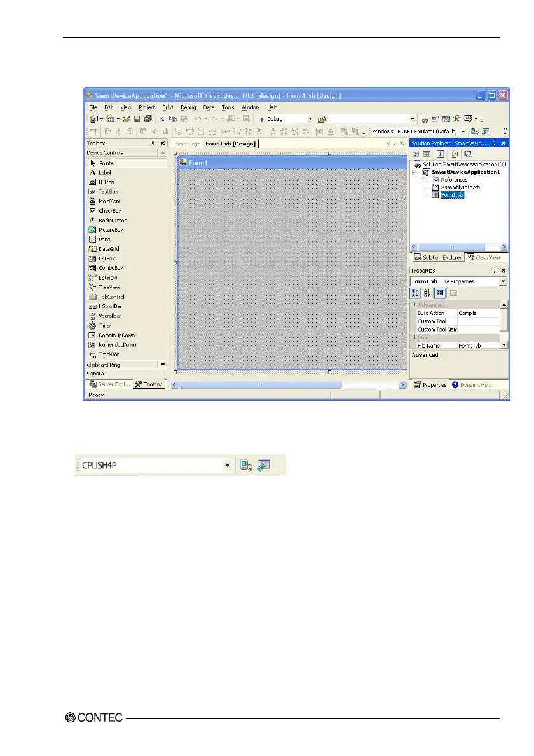The width and height of the screenshot is (534, 756).
Task: Click the Save toolbar icon
Action: [x=137, y=119]
